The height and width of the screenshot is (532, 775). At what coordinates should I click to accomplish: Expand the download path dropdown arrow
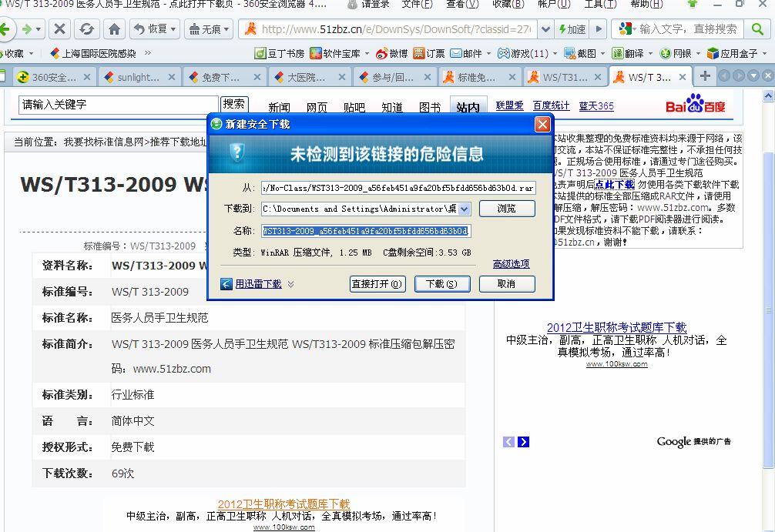(465, 209)
